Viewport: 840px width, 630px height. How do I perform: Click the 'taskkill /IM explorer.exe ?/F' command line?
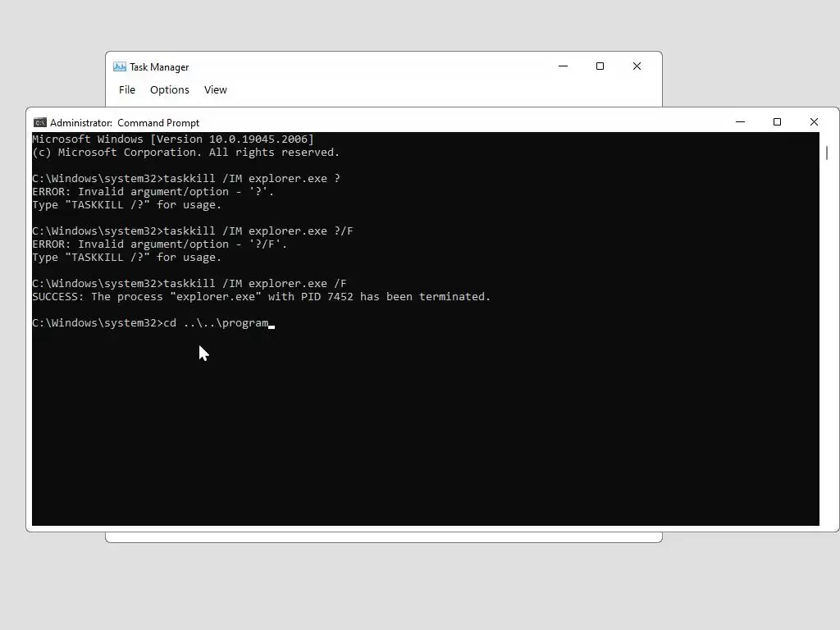coord(193,231)
